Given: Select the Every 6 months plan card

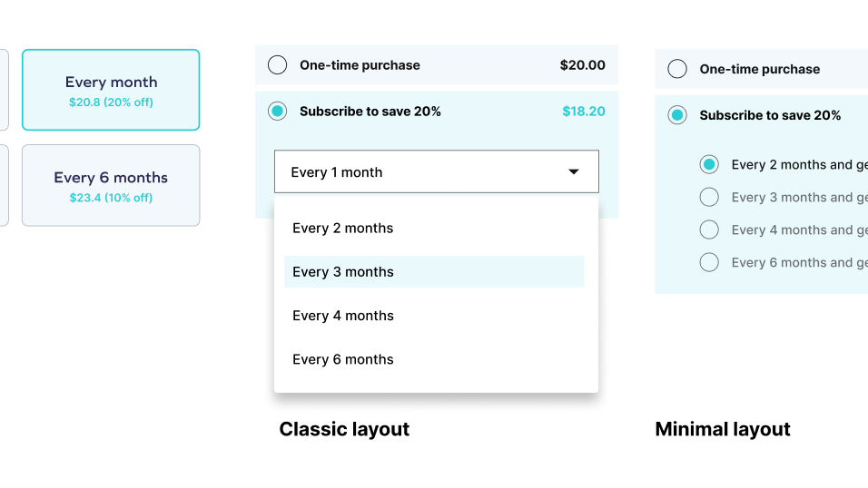Looking at the screenshot, I should [x=111, y=185].
